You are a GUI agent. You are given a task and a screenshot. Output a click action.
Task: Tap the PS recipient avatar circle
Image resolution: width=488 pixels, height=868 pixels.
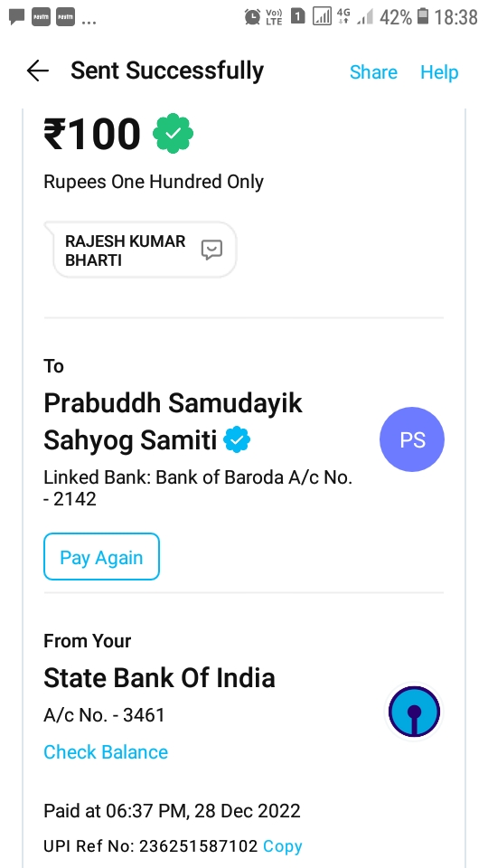pos(412,439)
